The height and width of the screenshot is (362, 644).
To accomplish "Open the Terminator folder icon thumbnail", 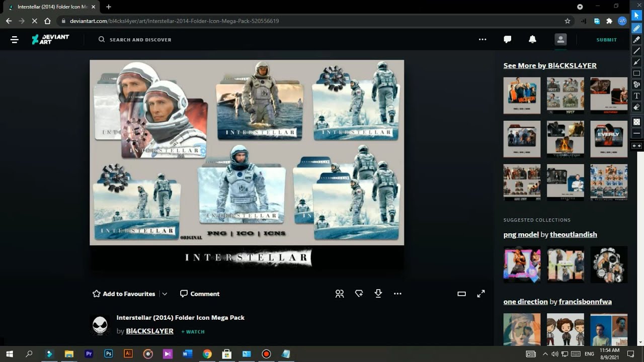I will click(x=566, y=139).
